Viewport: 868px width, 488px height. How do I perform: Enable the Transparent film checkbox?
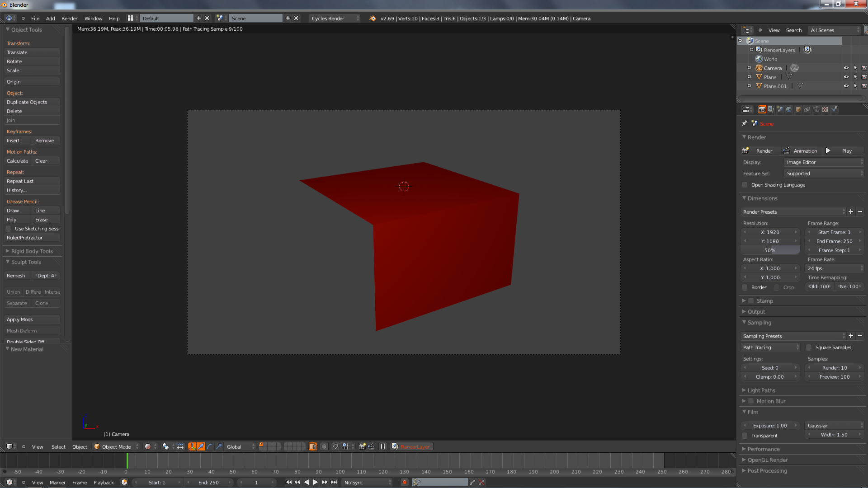coord(745,436)
